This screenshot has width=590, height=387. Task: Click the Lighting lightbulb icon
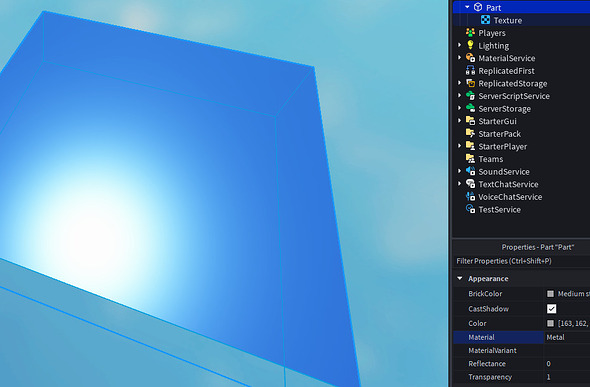click(x=470, y=45)
